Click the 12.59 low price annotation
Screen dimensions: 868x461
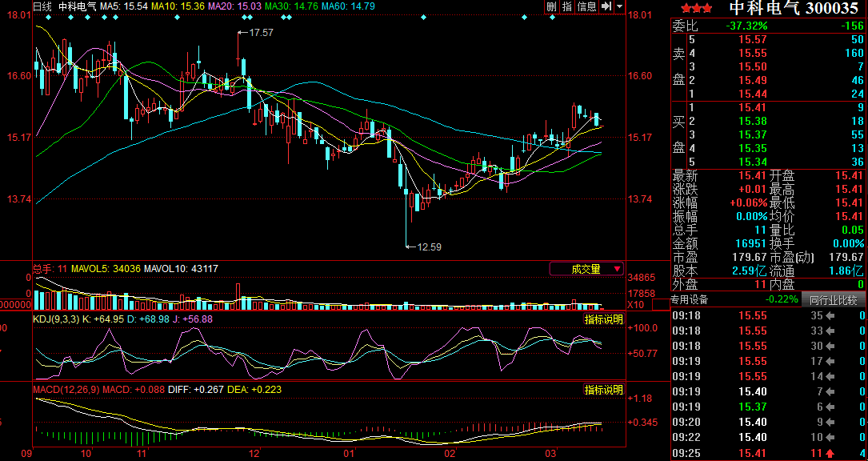(x=429, y=247)
